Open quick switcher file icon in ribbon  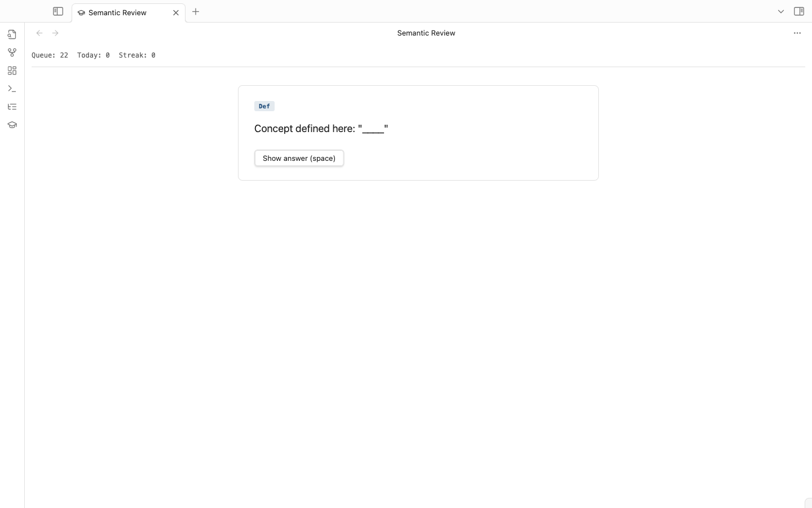(x=12, y=34)
